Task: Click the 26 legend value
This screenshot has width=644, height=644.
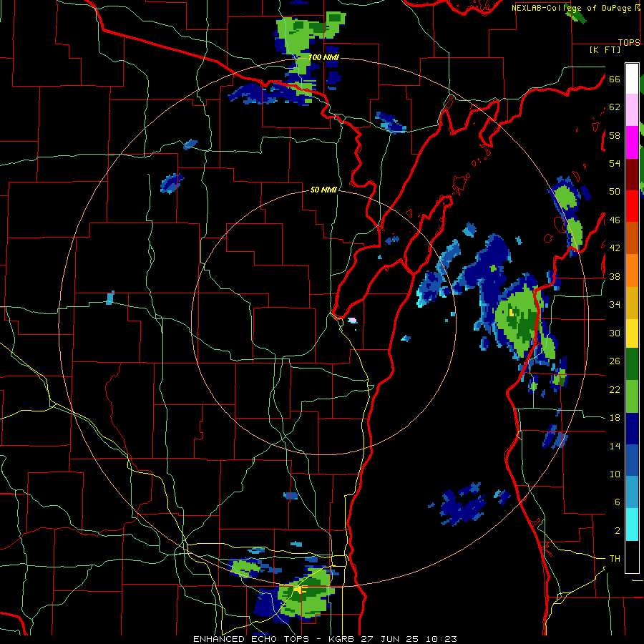Action: click(x=615, y=361)
